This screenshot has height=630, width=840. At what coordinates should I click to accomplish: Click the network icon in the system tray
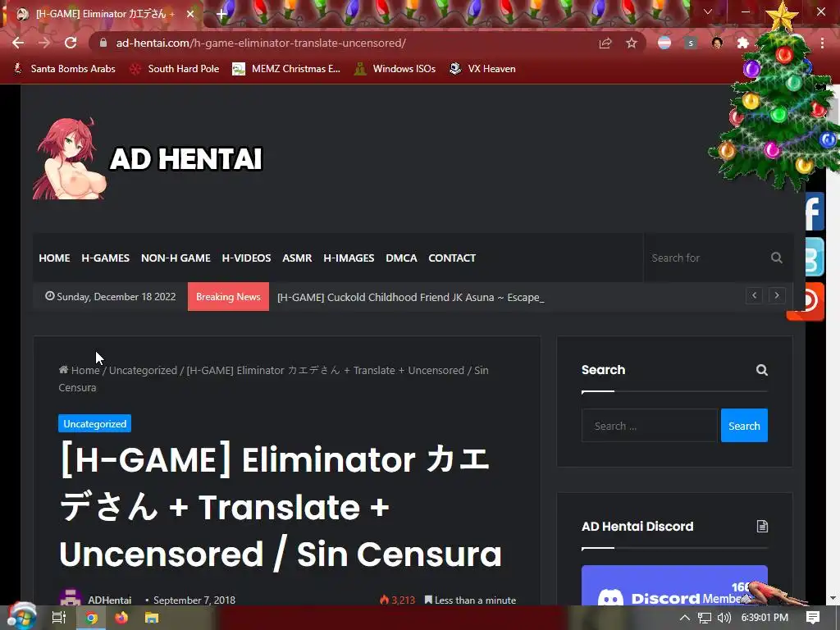(705, 618)
